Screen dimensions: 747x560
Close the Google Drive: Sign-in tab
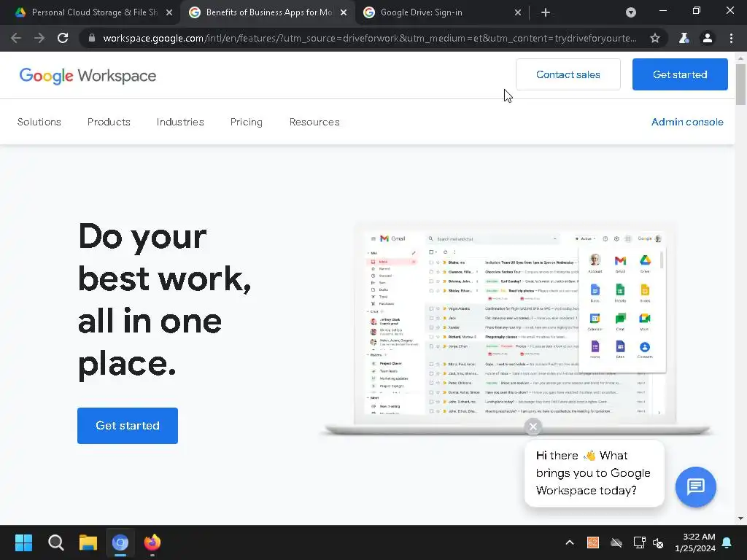click(x=518, y=12)
